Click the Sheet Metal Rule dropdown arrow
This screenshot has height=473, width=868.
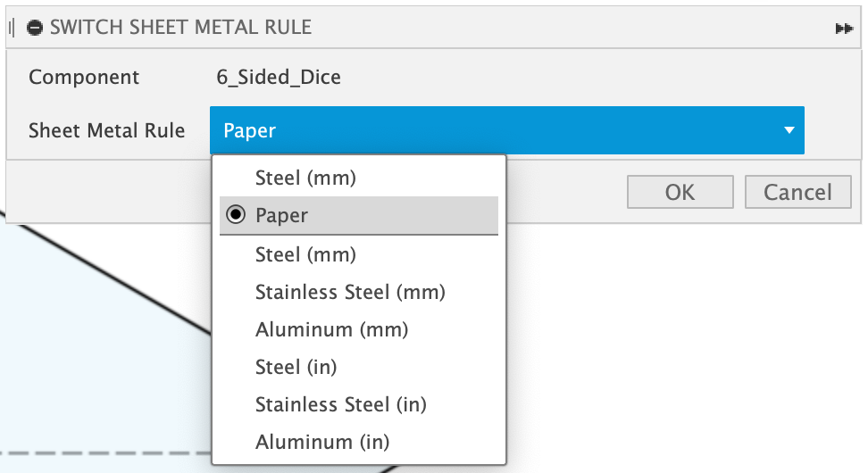(789, 130)
